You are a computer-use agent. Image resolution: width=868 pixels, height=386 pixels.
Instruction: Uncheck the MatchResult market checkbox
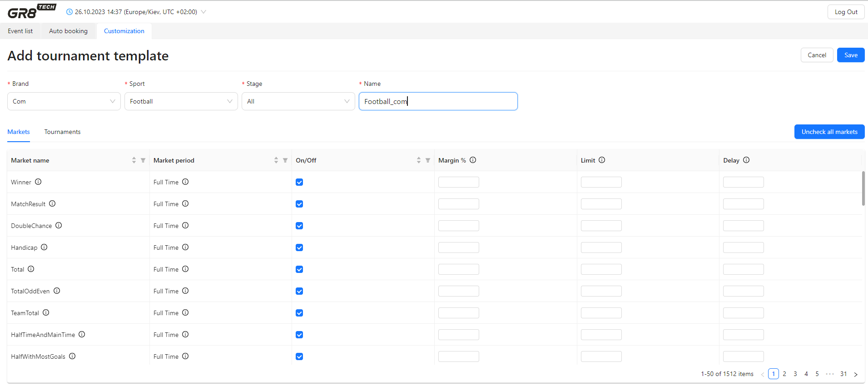click(299, 204)
